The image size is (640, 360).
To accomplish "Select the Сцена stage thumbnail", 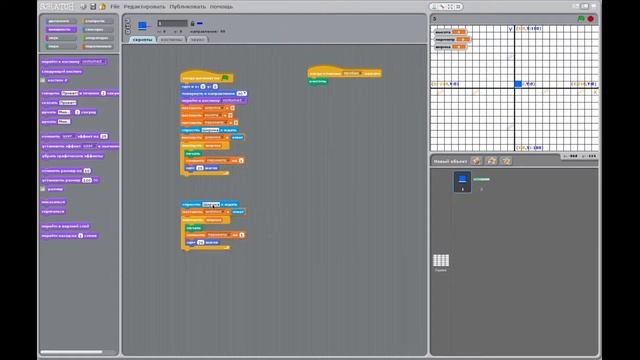I will (441, 262).
